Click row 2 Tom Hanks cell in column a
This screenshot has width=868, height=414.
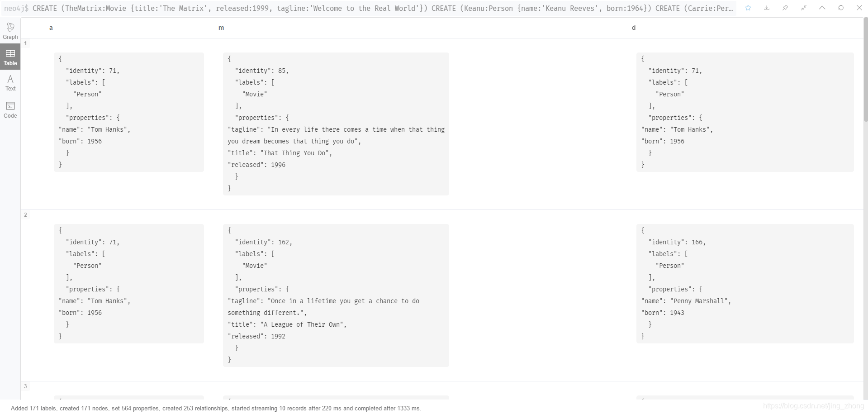pos(129,283)
